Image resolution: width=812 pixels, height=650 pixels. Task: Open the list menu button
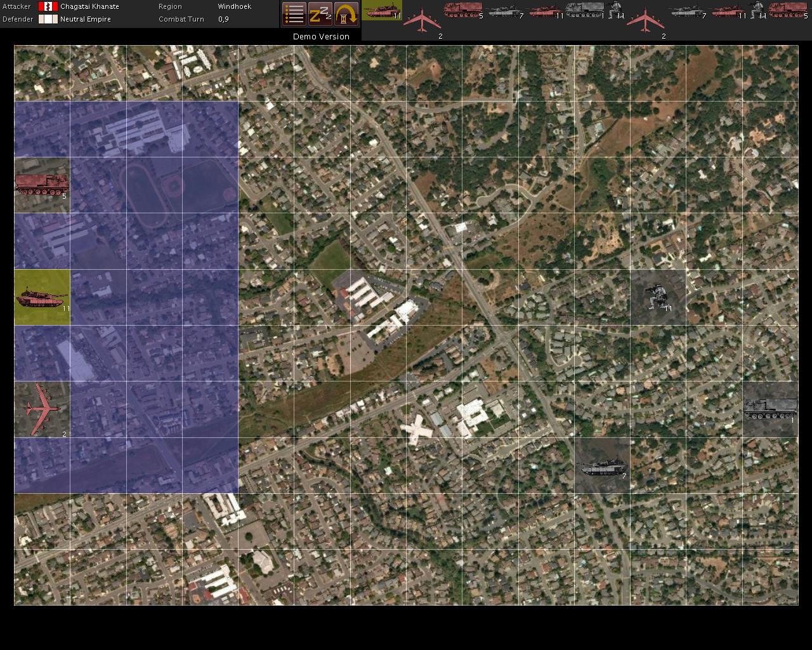[294, 14]
